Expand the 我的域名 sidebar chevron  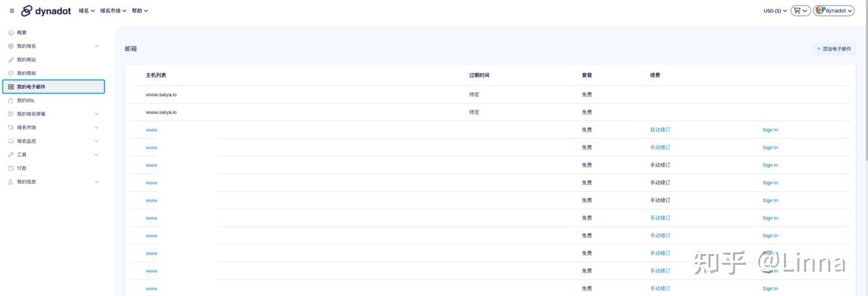pos(96,46)
